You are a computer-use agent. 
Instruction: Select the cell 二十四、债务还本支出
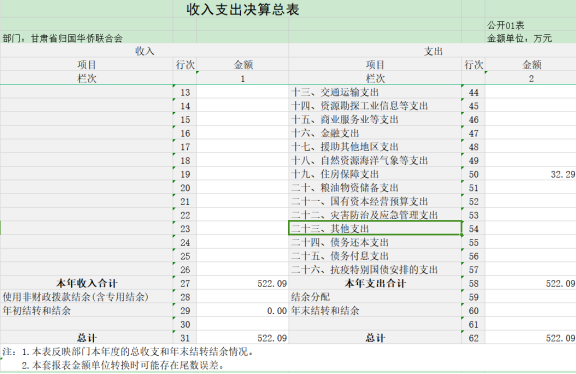[x=375, y=242]
